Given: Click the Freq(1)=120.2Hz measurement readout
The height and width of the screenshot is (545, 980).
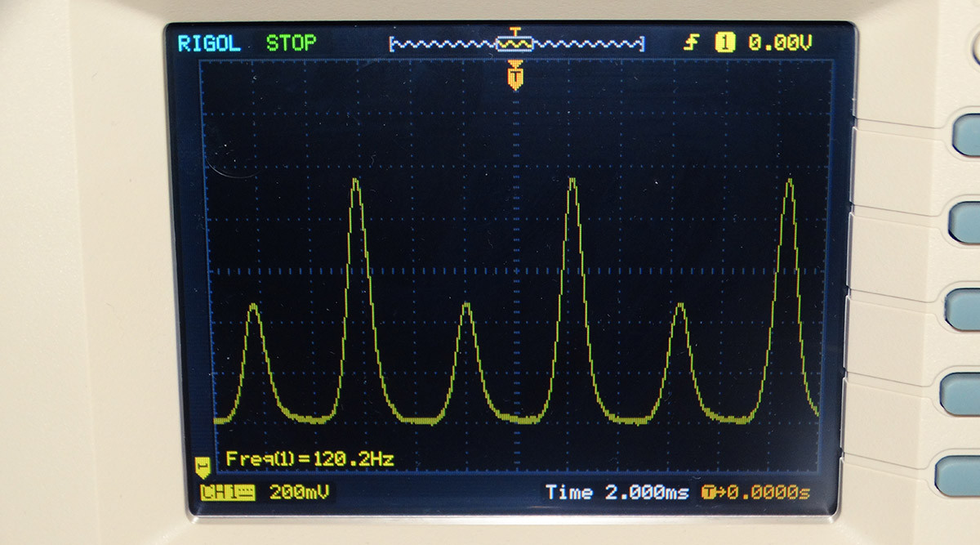Looking at the screenshot, I should click(x=310, y=459).
